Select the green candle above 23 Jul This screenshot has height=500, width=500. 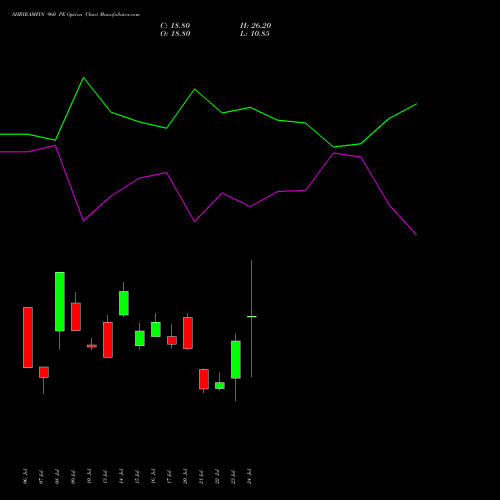pyautogui.click(x=236, y=360)
